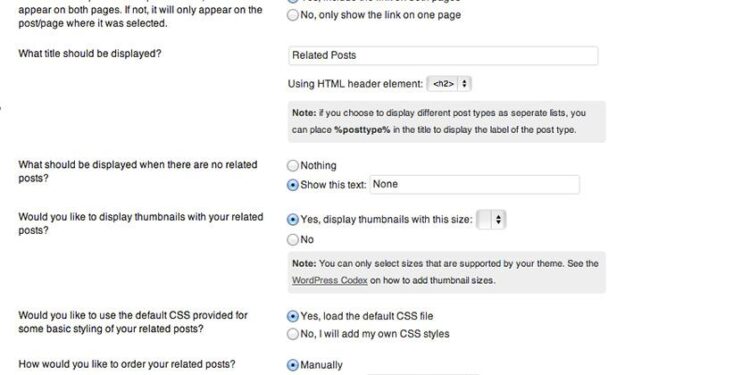Select 'No, only show the link on one page'
The width and height of the screenshot is (750, 375).
[293, 15]
